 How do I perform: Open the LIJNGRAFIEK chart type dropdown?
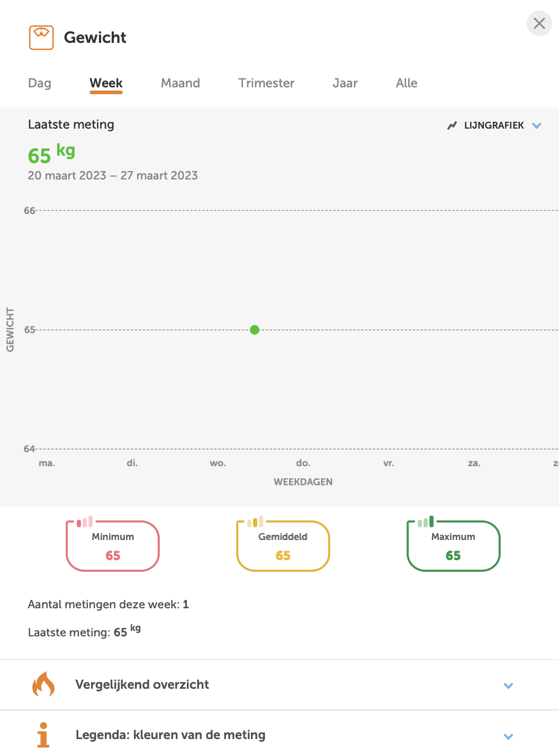tap(536, 125)
